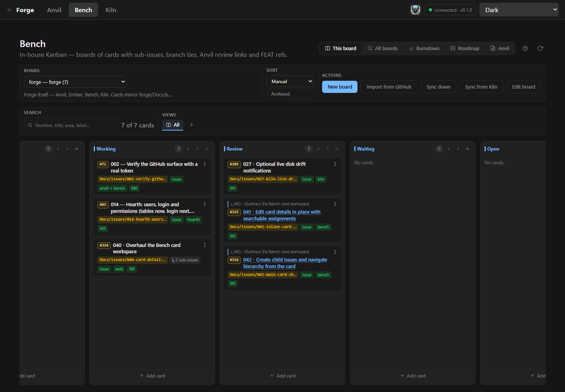This screenshot has width=565, height=392.
Task: Open the Burndown view
Action: 424,49
